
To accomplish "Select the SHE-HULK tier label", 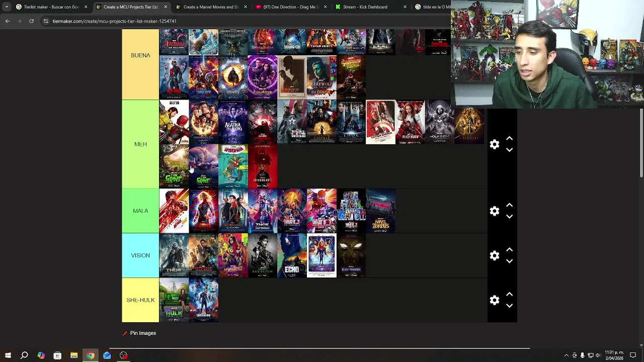I will pos(140,300).
